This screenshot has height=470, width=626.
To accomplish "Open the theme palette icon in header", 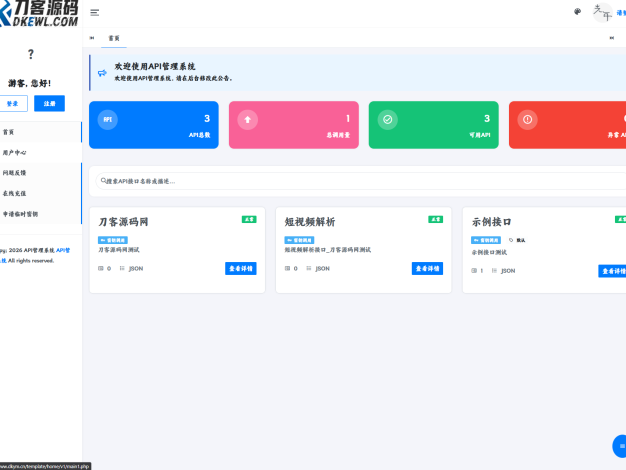I will coord(577,12).
